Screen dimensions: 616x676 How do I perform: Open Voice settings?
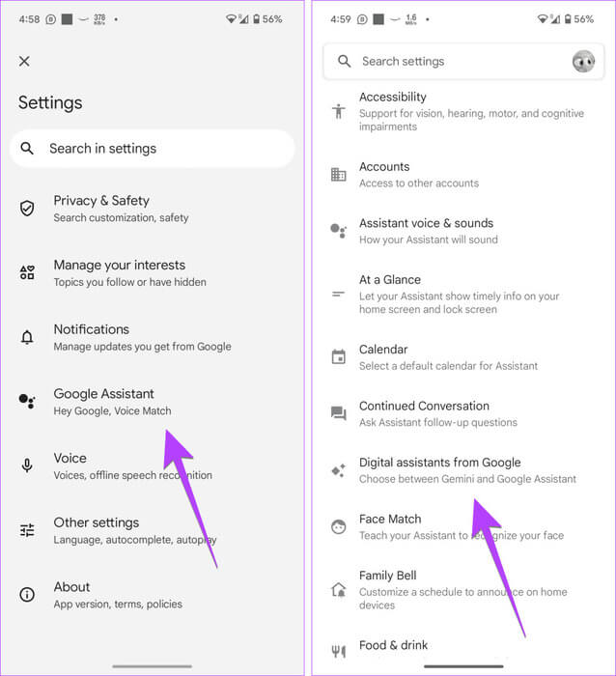pyautogui.click(x=153, y=466)
